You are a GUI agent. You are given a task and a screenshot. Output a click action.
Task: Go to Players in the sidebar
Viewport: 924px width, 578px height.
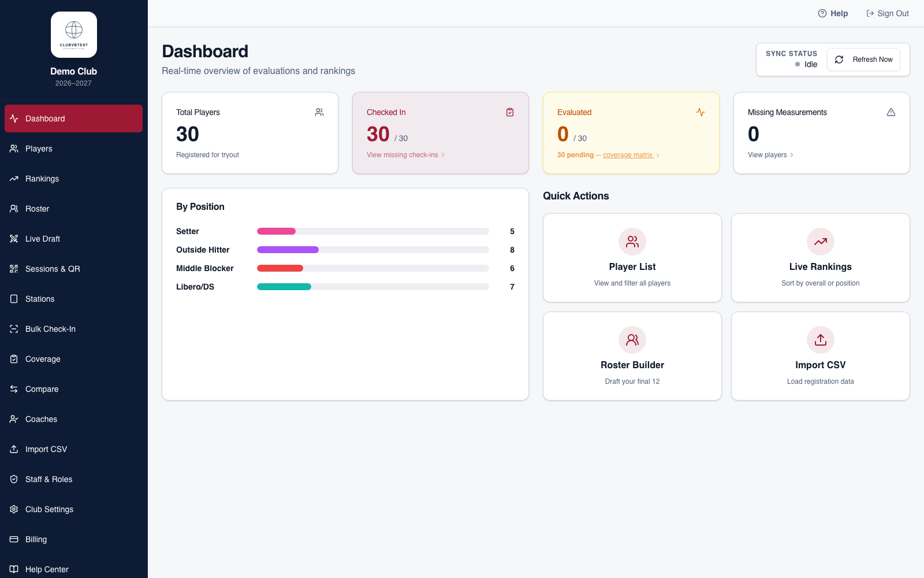click(73, 149)
